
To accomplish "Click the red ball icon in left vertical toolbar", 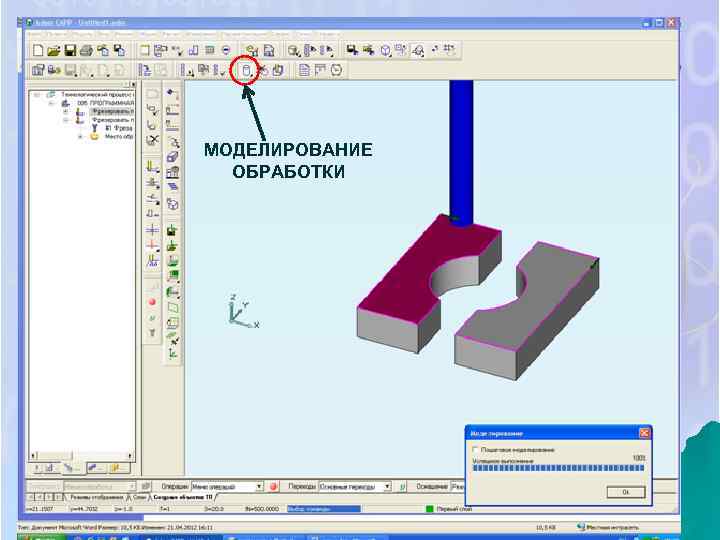I will (x=152, y=302).
